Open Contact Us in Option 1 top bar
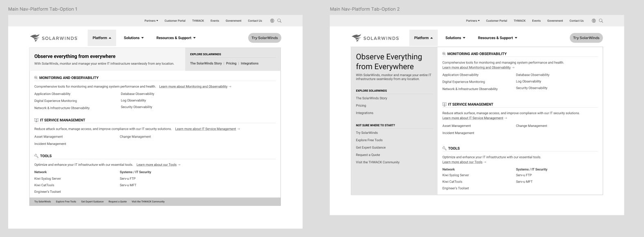The height and width of the screenshot is (237, 644). (x=255, y=20)
